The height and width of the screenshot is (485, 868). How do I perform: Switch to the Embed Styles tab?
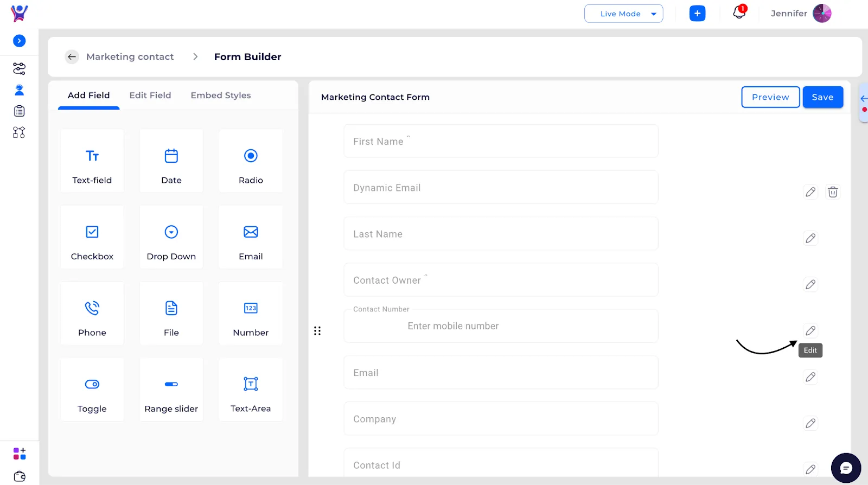(x=221, y=95)
